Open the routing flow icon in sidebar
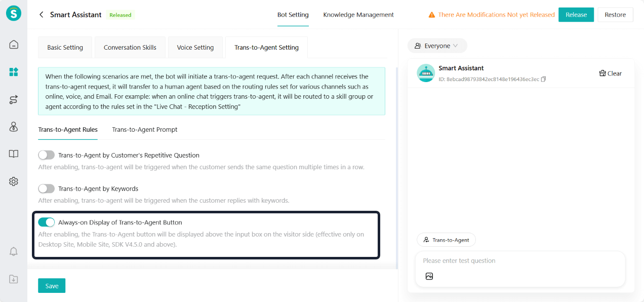644x302 pixels. [x=14, y=100]
